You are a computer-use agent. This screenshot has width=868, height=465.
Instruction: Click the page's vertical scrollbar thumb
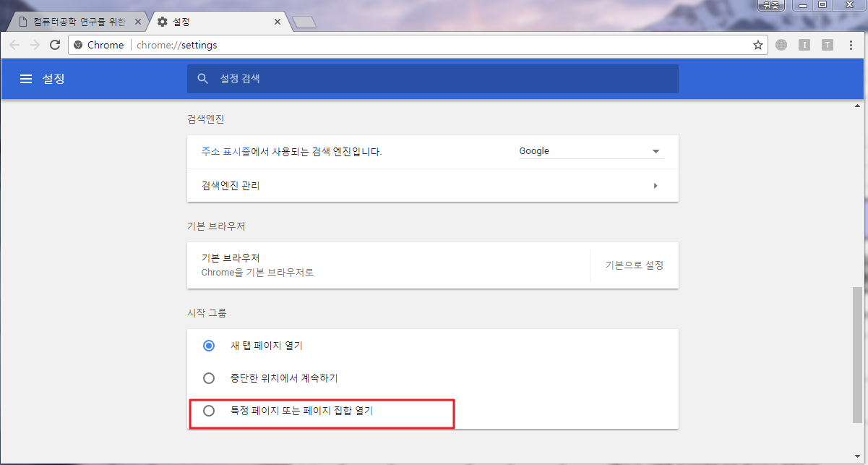tap(857, 354)
